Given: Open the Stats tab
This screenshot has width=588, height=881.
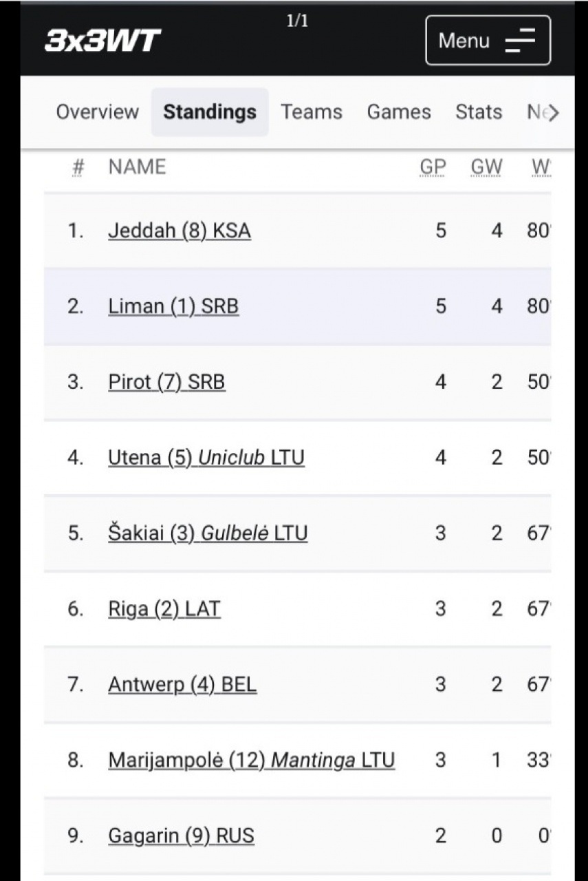Looking at the screenshot, I should click(x=479, y=112).
